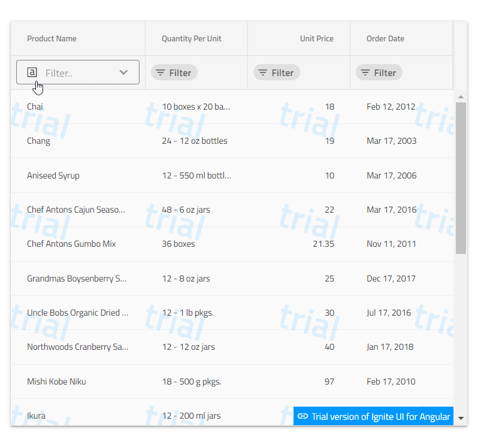Viewport: 478px width, 448px height.
Task: Open the Trial version of Ignite UI link
Action: [380, 417]
